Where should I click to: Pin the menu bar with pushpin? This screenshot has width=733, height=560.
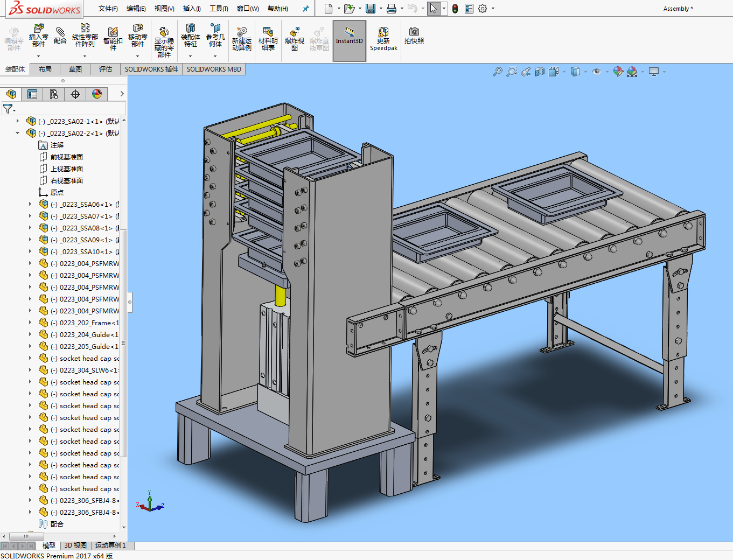[x=306, y=9]
